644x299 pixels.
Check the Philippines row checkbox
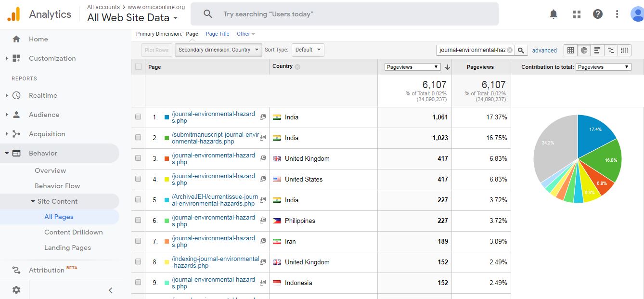click(x=138, y=221)
